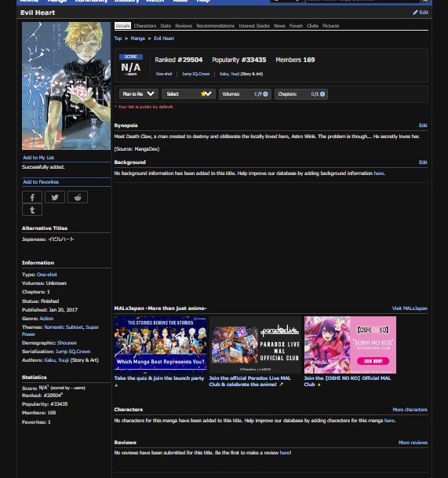Screen dimensions: 448x478
Task: Click the One-shot Type link in Information
Action: 46,275
